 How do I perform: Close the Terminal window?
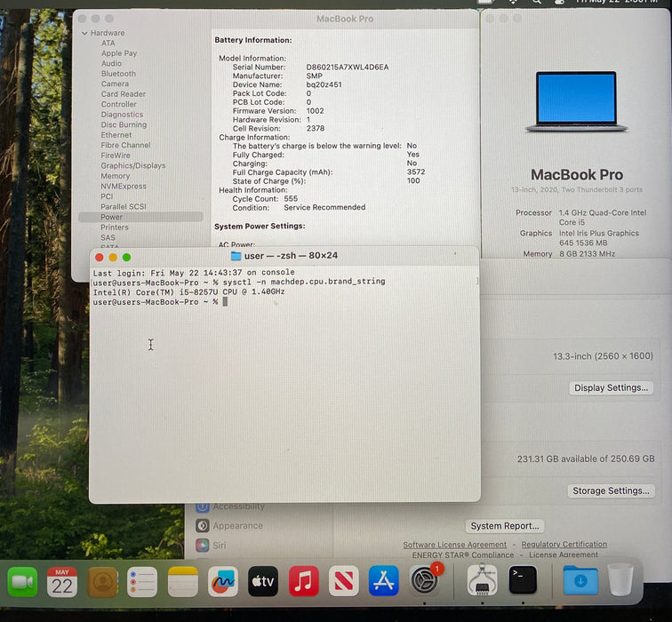pos(100,258)
